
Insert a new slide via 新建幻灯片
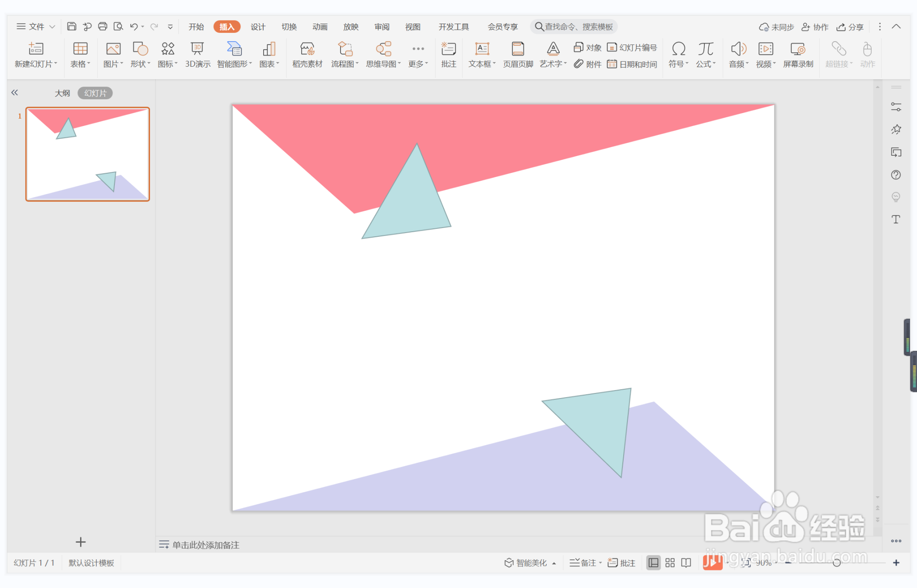pos(36,55)
